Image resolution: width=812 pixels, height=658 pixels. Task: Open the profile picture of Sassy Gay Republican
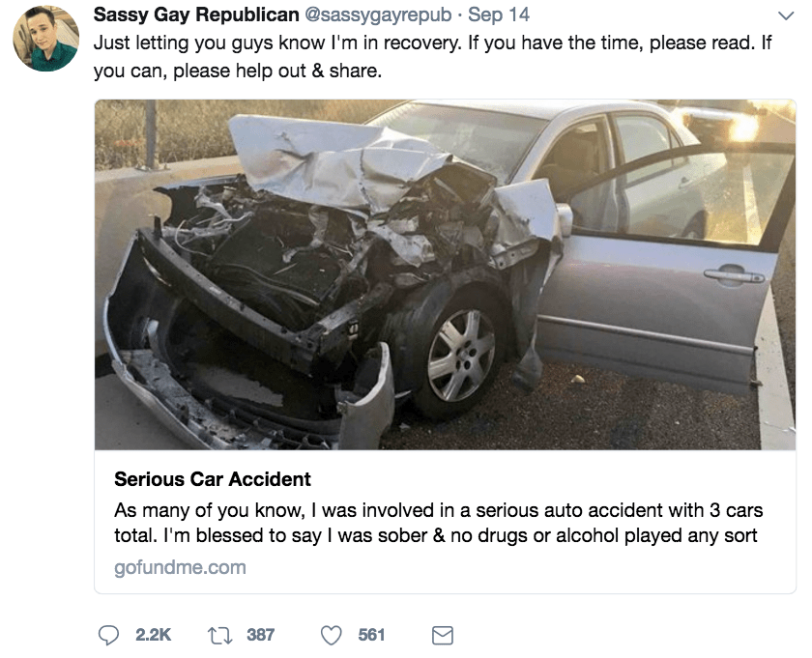click(43, 37)
